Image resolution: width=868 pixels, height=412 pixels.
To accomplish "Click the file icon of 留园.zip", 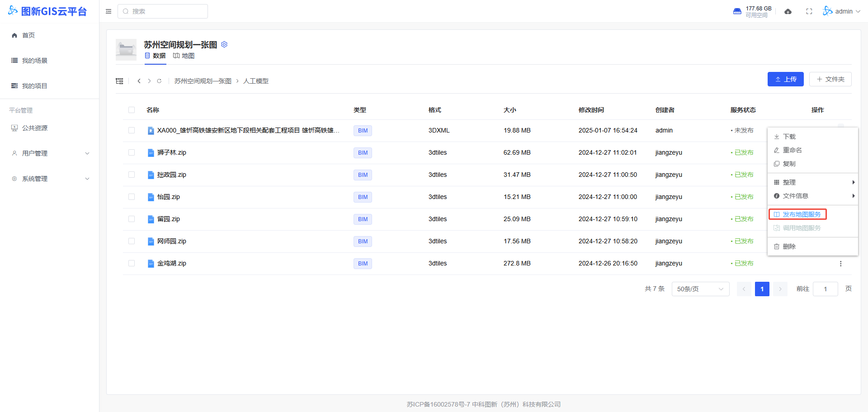I will [151, 219].
